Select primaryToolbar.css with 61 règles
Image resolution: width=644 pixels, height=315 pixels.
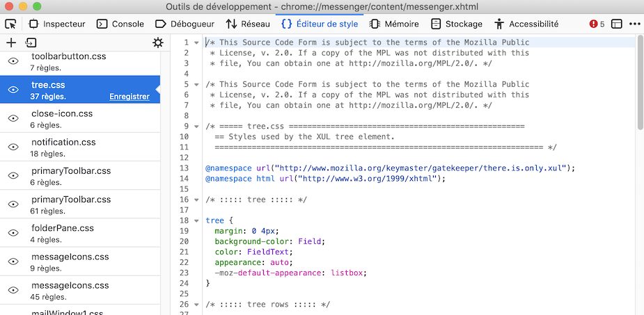point(80,204)
